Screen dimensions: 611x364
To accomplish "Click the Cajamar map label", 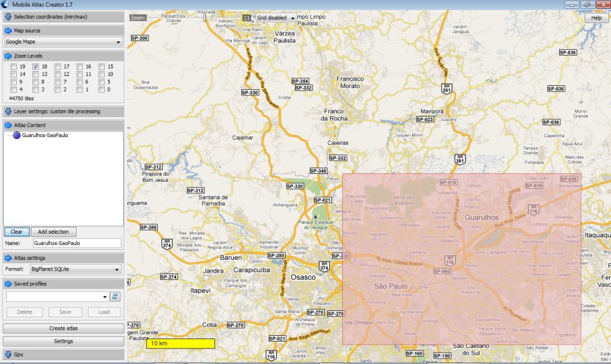I will (x=243, y=138).
